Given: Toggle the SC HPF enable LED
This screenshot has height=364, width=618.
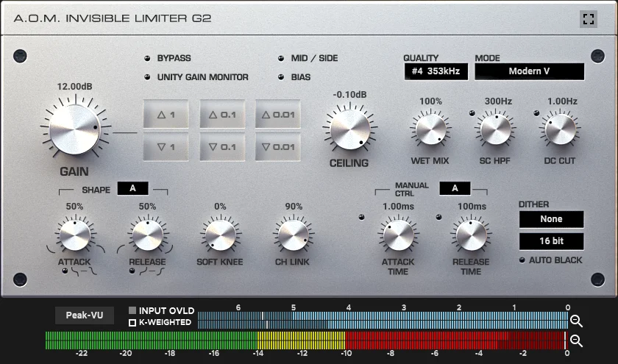Looking at the screenshot, I should pyautogui.click(x=472, y=113).
